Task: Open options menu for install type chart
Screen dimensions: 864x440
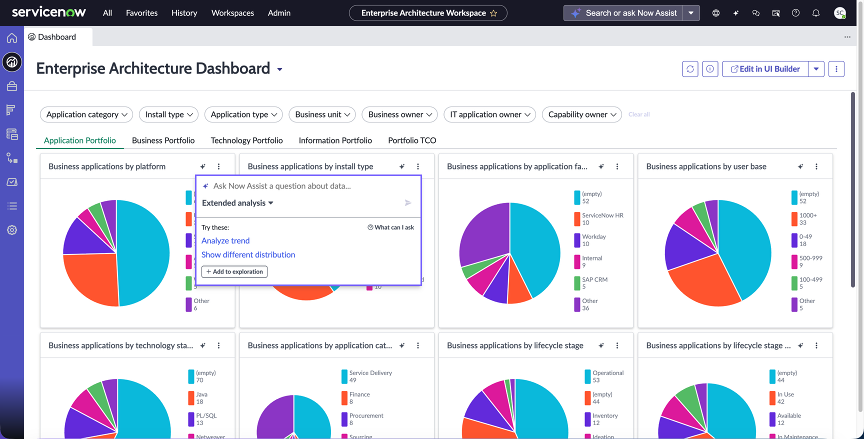Action: pos(418,166)
